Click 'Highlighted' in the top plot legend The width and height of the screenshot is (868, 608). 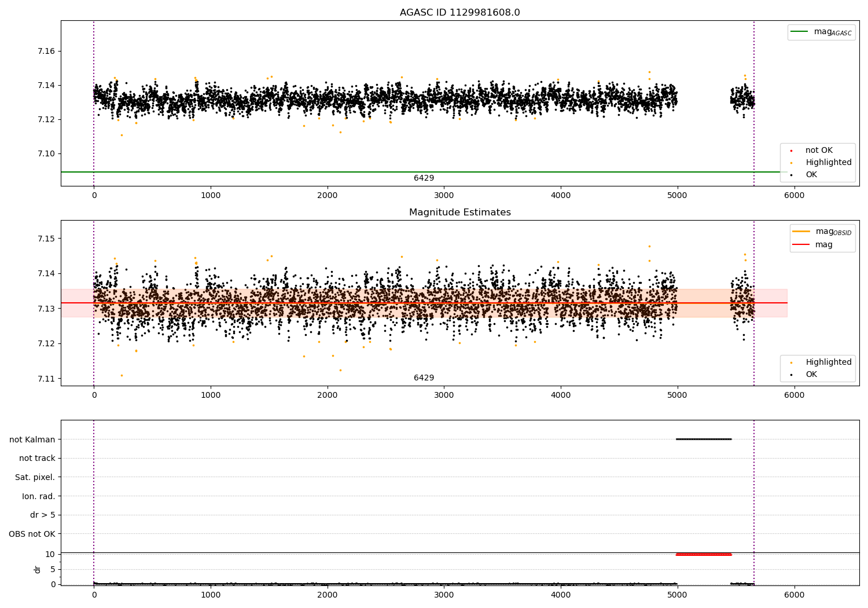click(821, 163)
